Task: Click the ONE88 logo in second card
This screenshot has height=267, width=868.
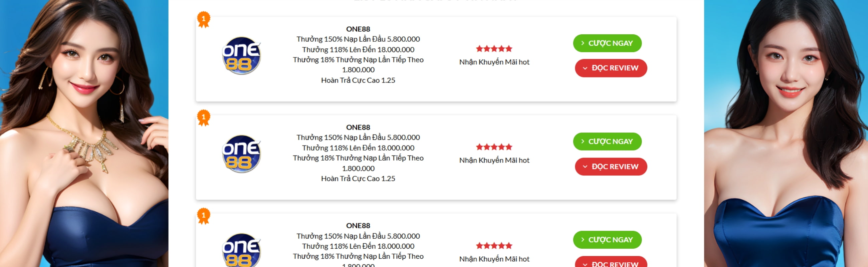Action: coord(241,154)
